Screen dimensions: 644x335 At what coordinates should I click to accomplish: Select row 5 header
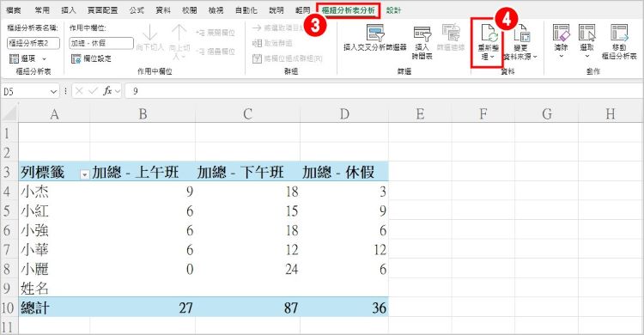9,210
